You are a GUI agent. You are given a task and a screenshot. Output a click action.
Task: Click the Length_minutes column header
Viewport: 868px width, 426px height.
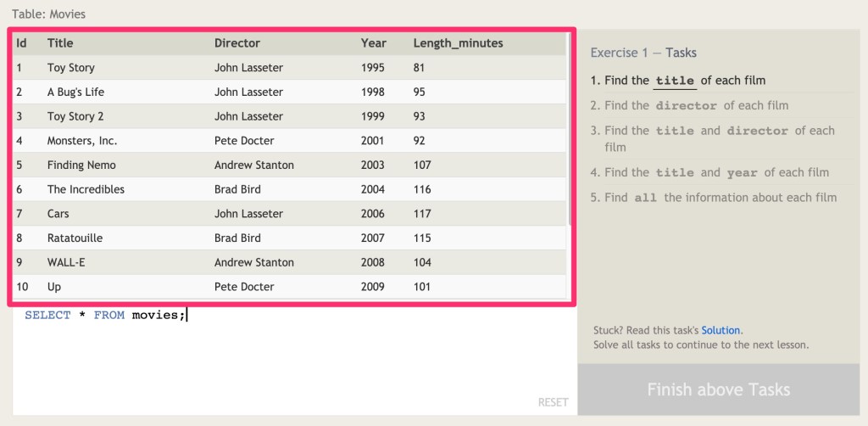(458, 42)
